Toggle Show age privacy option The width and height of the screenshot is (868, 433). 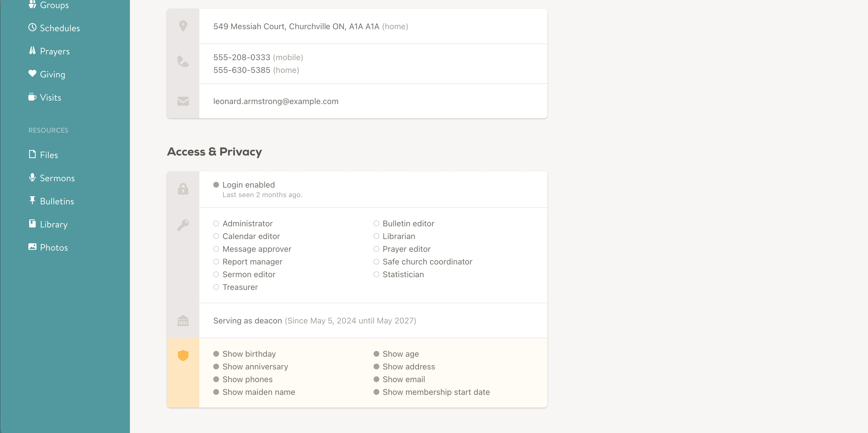click(x=396, y=354)
